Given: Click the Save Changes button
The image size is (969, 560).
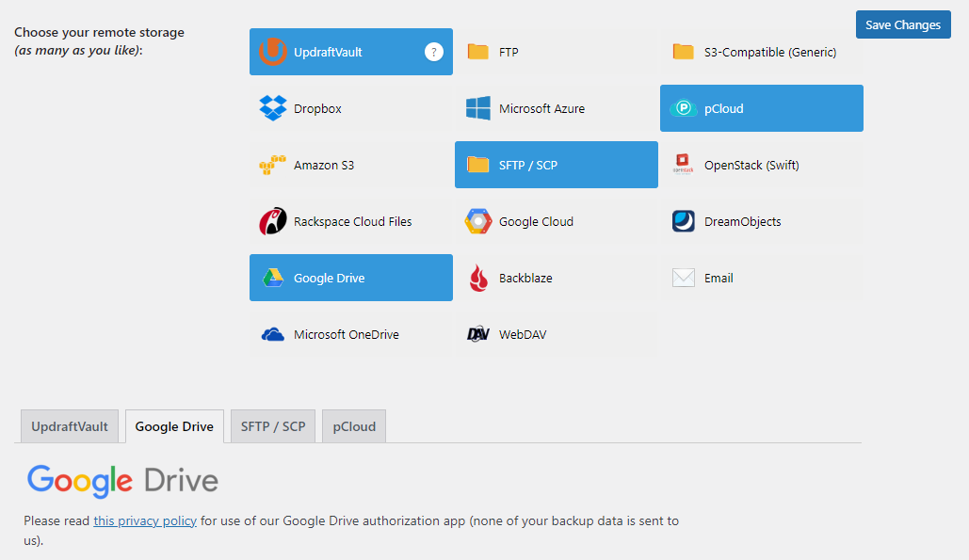Looking at the screenshot, I should 903,24.
